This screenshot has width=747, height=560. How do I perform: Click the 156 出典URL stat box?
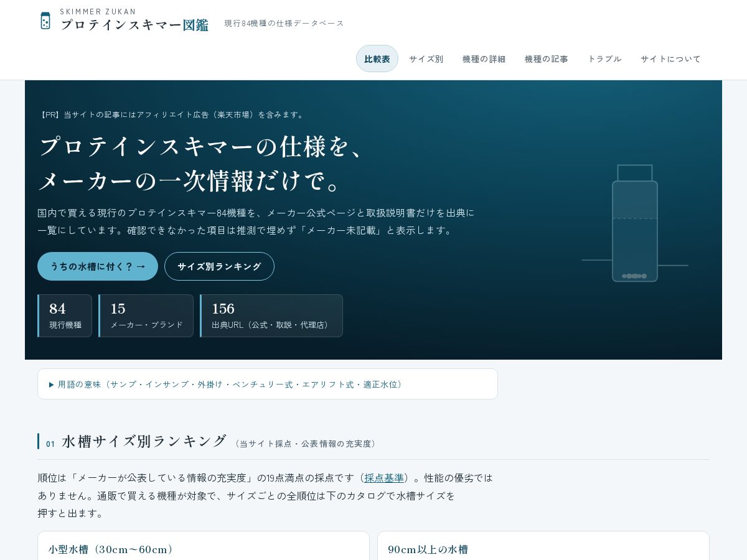click(271, 315)
